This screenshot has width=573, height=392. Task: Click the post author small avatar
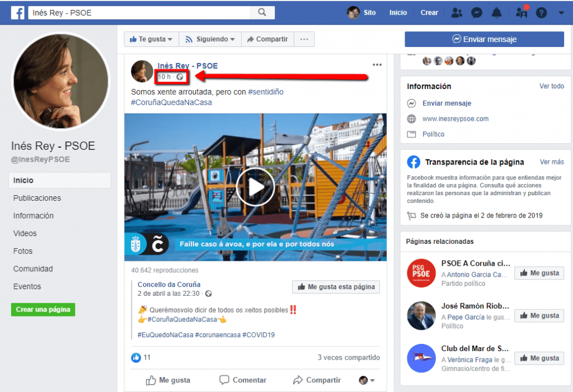click(x=142, y=71)
